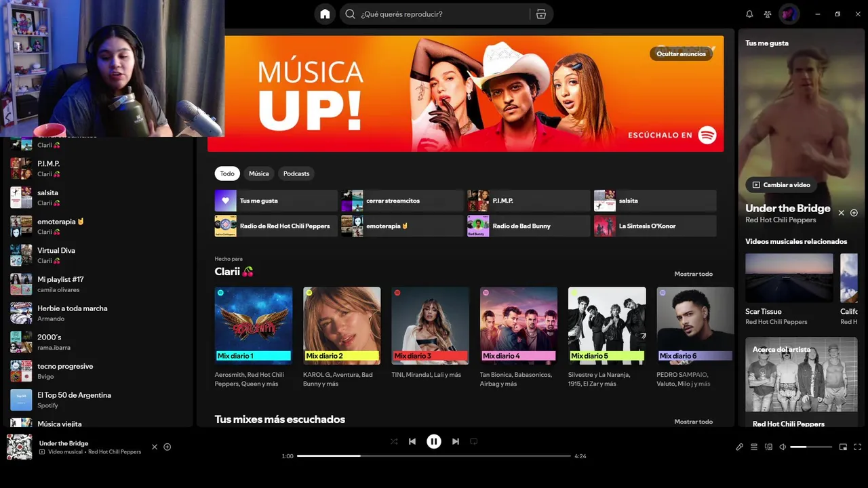Open Mix diario 1 card

(254, 338)
